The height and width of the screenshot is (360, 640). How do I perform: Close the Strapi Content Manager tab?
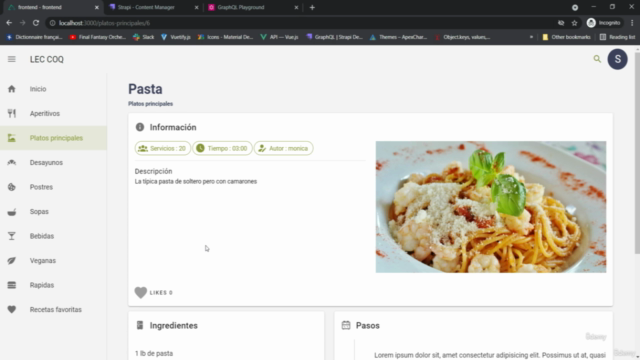click(x=196, y=7)
